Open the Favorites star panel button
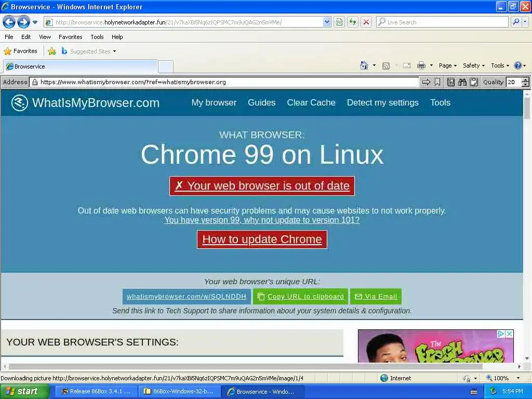 tap(20, 51)
